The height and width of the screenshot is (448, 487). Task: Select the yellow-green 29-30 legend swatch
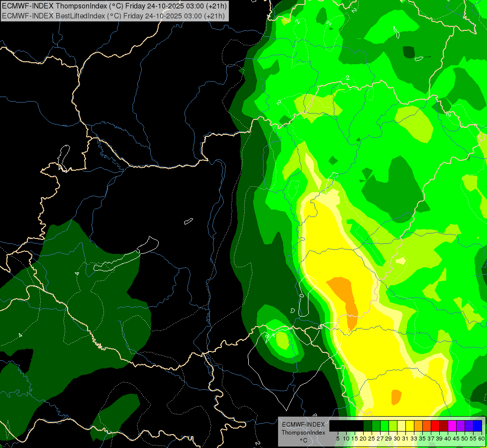point(393,426)
